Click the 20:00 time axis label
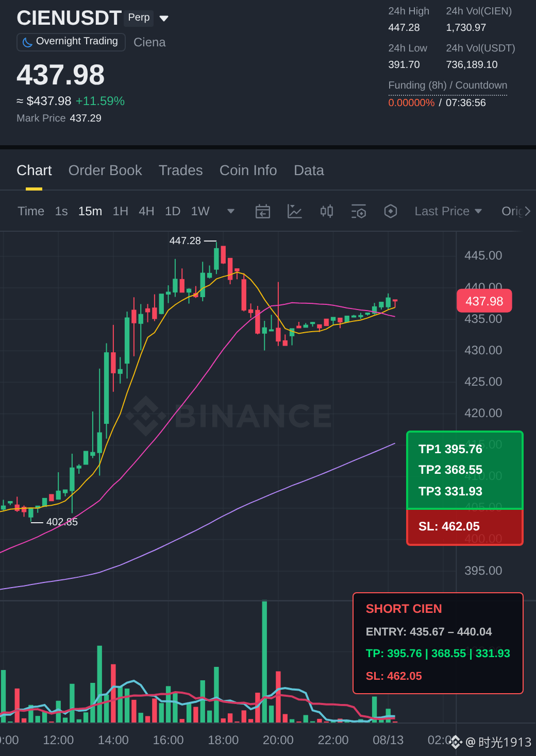This screenshot has height=756, width=536. coord(278,740)
